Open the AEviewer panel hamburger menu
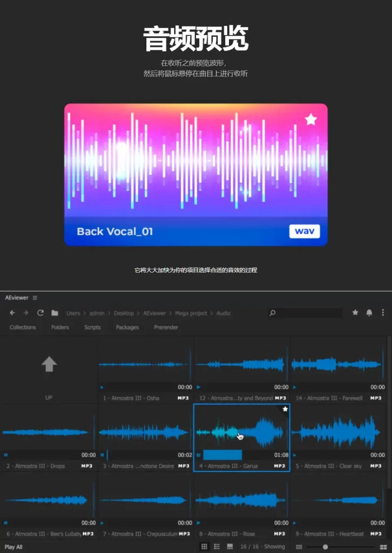This screenshot has width=392, height=553. point(35,298)
